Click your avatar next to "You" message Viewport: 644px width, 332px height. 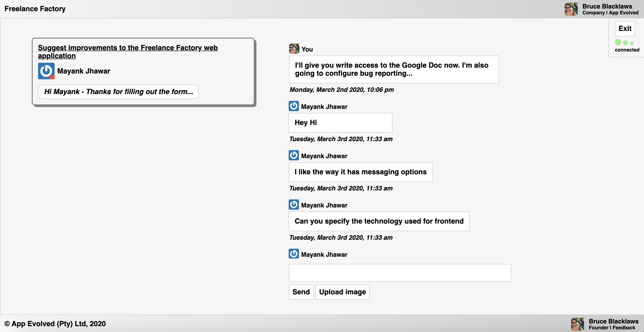click(294, 49)
